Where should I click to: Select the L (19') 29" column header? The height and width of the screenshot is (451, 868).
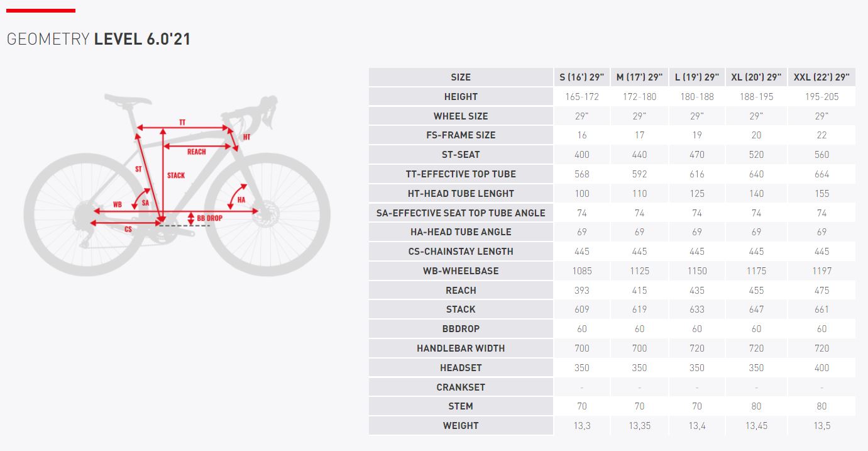pos(696,77)
